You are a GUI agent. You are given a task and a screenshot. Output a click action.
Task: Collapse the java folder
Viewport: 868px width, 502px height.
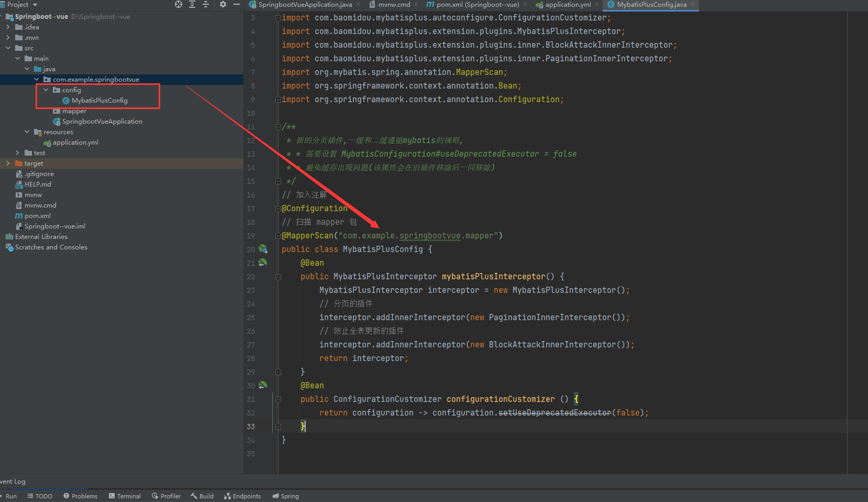pyautogui.click(x=27, y=69)
